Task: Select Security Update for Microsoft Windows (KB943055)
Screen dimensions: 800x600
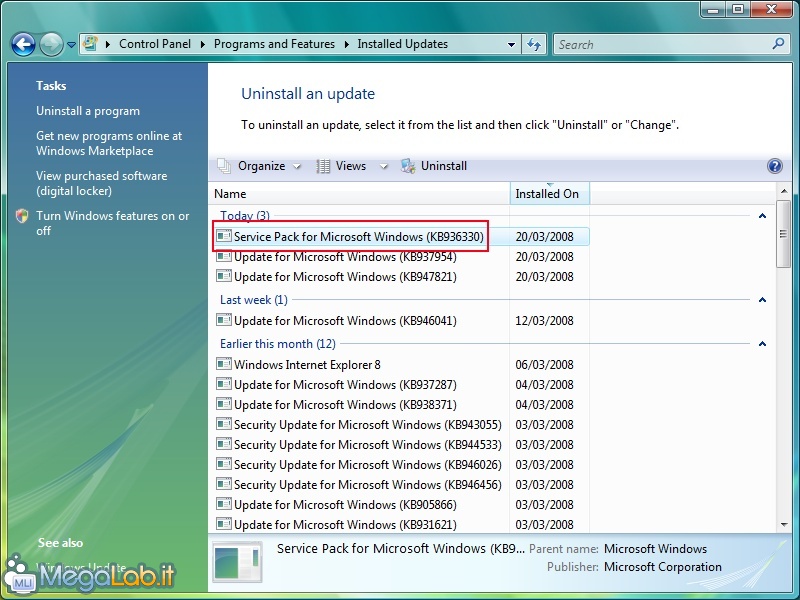Action: 367,424
